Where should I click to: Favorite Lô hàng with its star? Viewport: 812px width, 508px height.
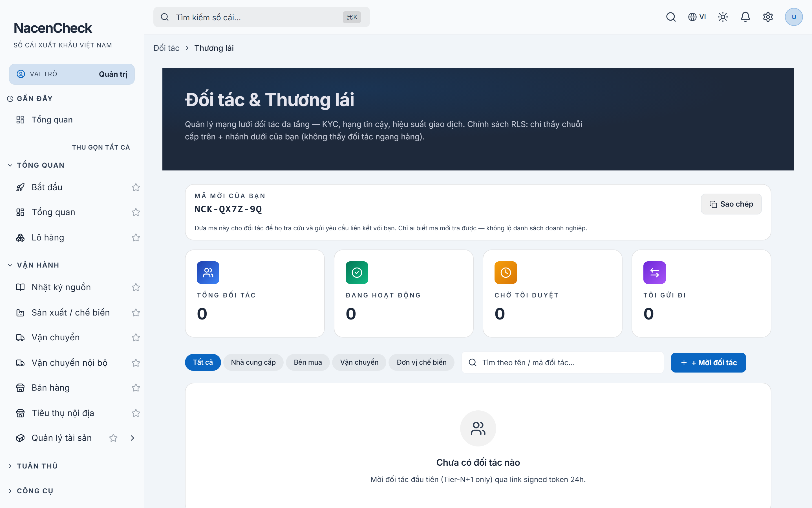[x=136, y=238]
